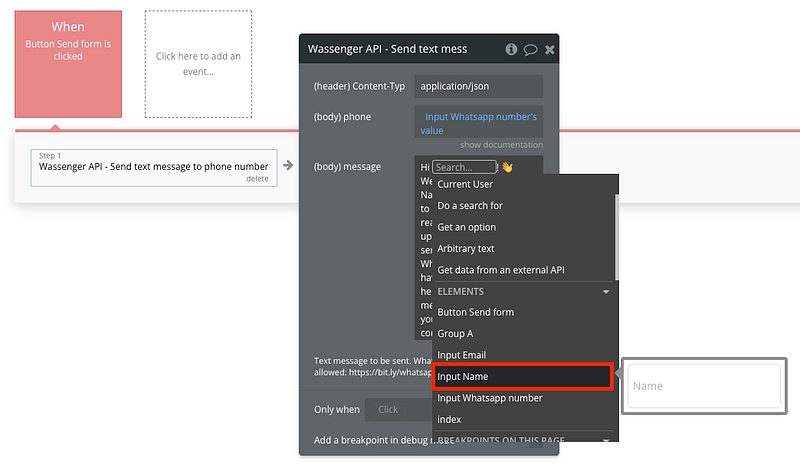Choose 'Get data from an external API'
This screenshot has width=800, height=467.
pos(501,270)
